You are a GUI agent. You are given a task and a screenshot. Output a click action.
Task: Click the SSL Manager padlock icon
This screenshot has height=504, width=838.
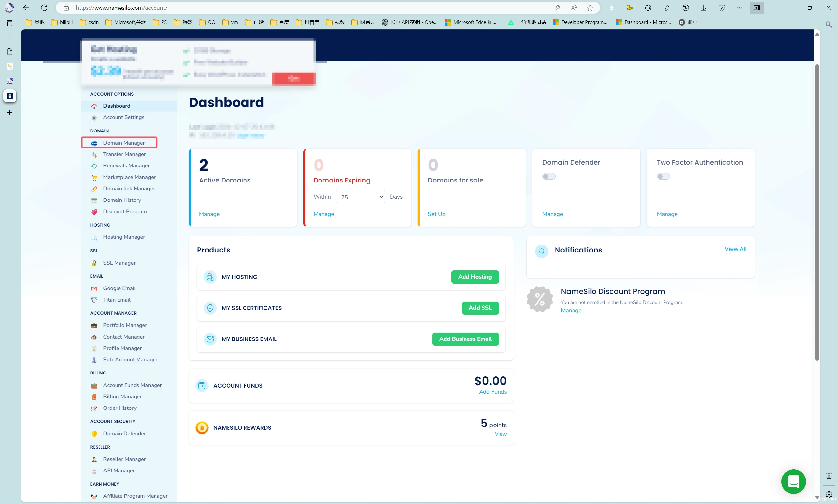point(94,263)
